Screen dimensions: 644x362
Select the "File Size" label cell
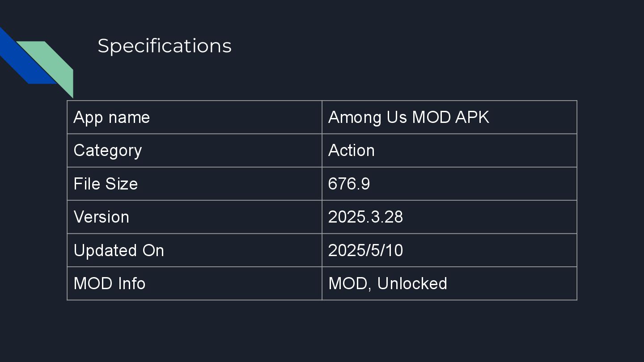pyautogui.click(x=106, y=184)
